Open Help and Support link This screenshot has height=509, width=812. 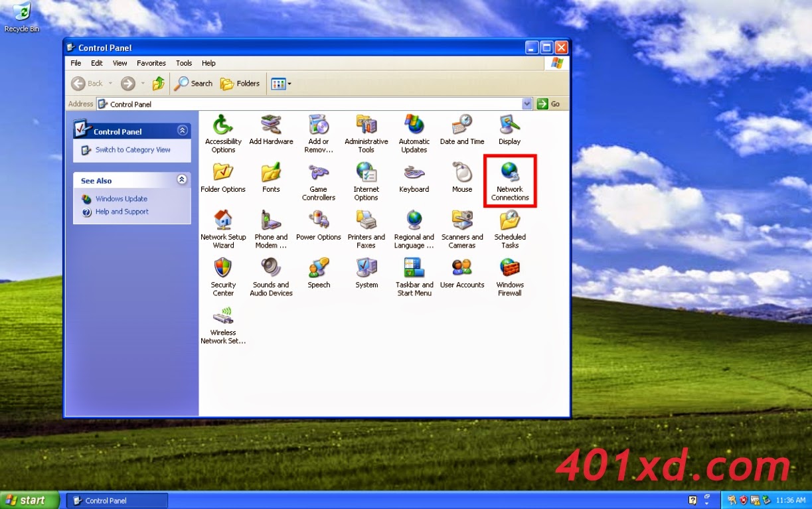point(122,212)
